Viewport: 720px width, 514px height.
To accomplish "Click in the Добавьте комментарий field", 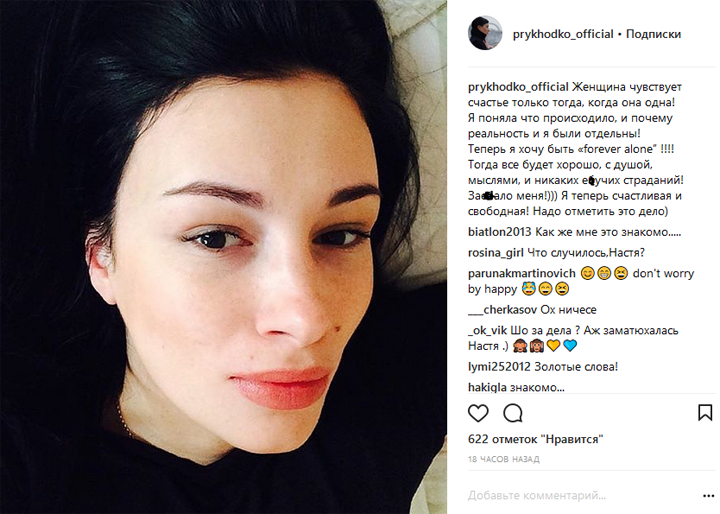I will pyautogui.click(x=583, y=496).
